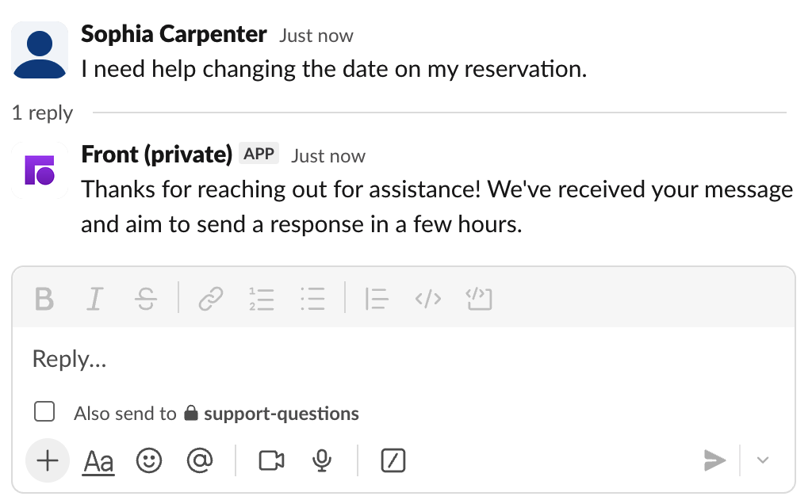The image size is (812, 504).
Task: Mention someone with the @ button
Action: tap(200, 460)
